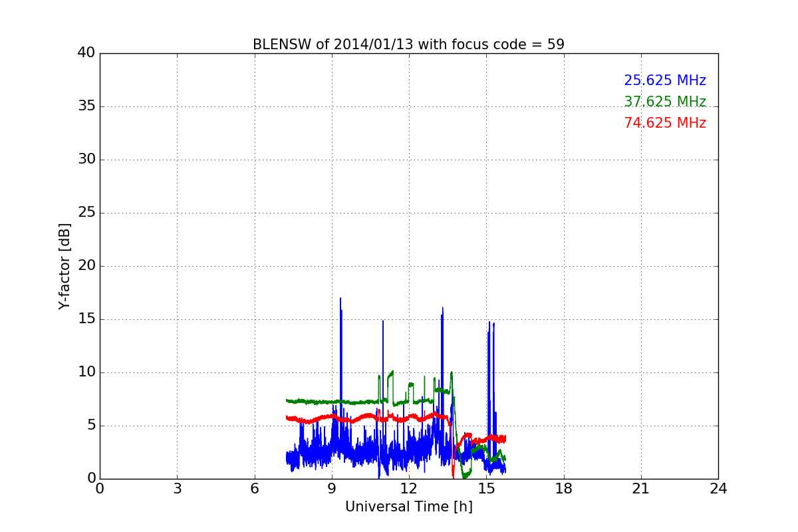Click the y-axis tick value 5
798x532 pixels.
pyautogui.click(x=90, y=426)
